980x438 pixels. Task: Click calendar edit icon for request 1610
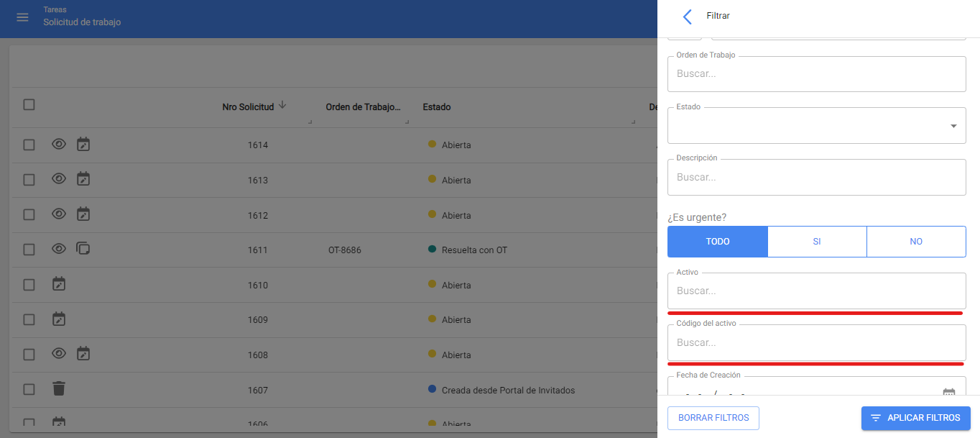tap(59, 284)
